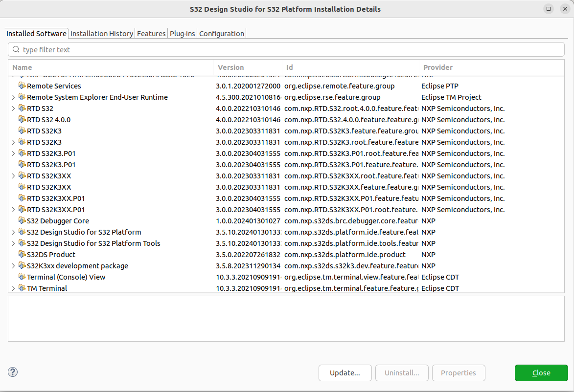
Task: Click the icon beside Terminal (Console) View
Action: 22,277
